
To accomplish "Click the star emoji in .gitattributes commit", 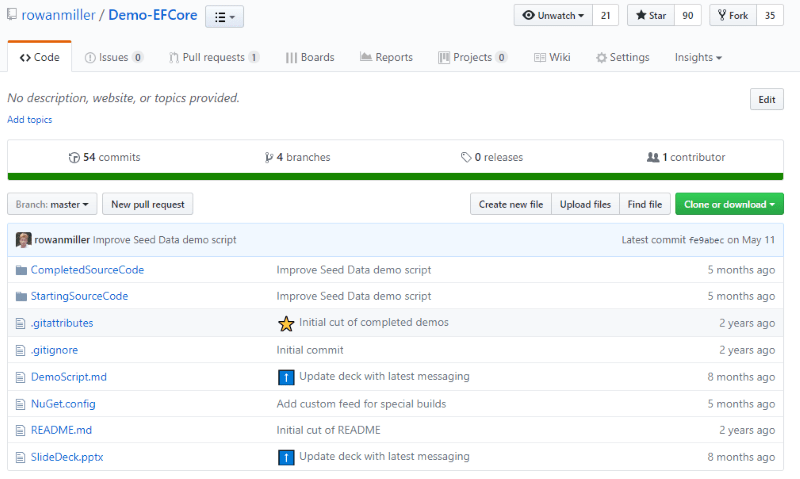I will (286, 323).
